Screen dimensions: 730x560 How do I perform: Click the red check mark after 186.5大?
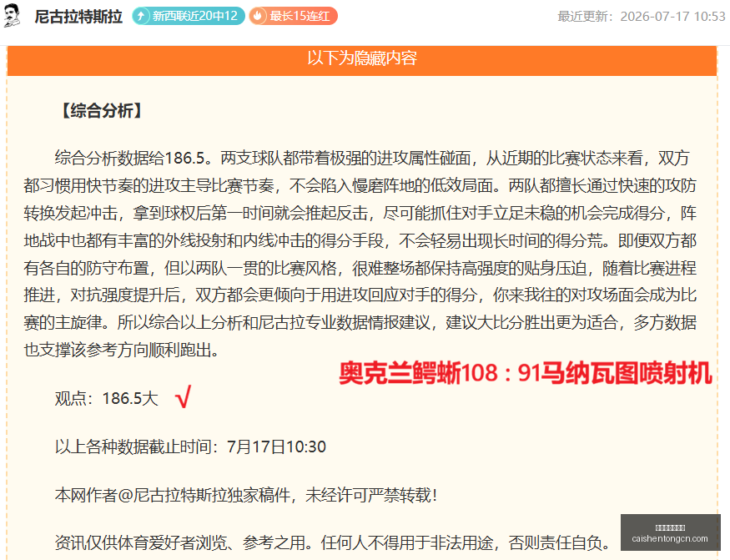183,397
